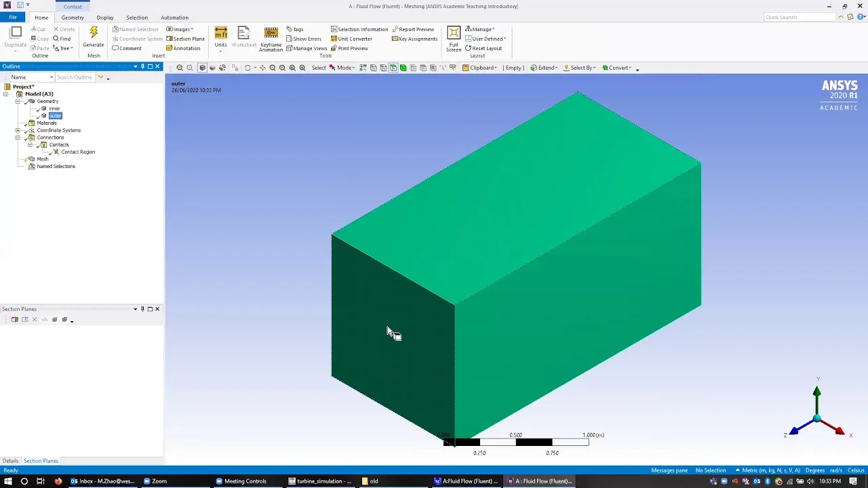Click the Search Outline field

(75, 77)
